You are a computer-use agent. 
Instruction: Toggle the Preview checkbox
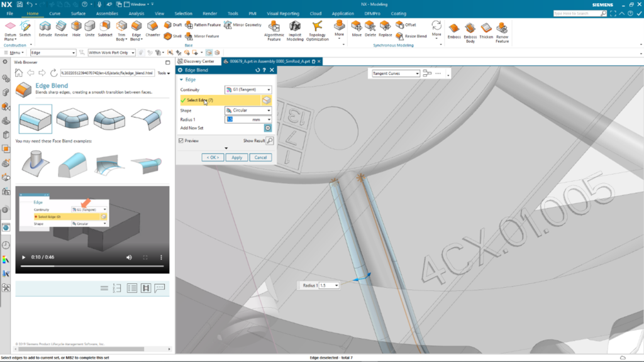click(181, 141)
